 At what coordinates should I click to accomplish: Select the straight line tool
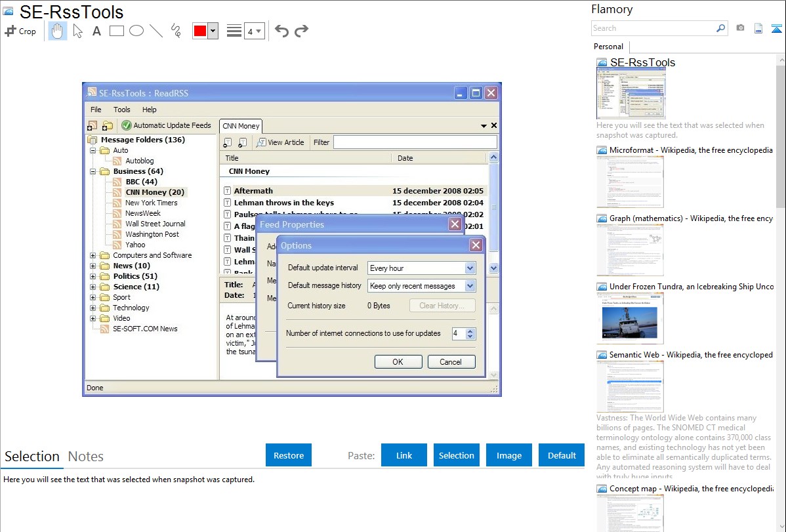click(x=156, y=31)
